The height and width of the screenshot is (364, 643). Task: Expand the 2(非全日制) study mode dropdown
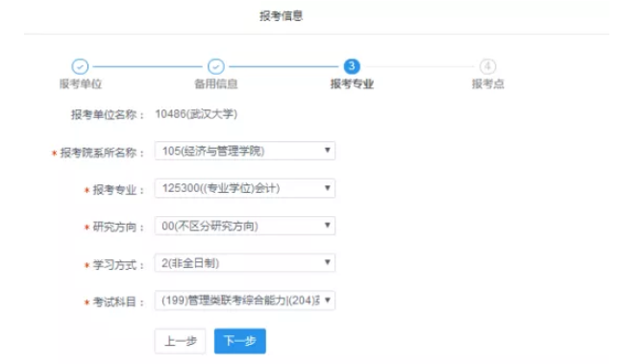(245, 263)
